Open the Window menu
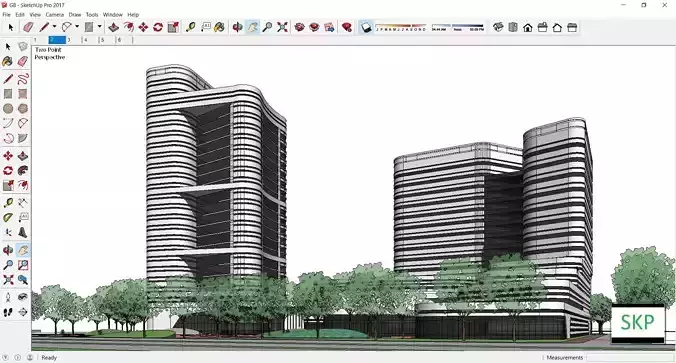676x363 pixels. [113, 15]
